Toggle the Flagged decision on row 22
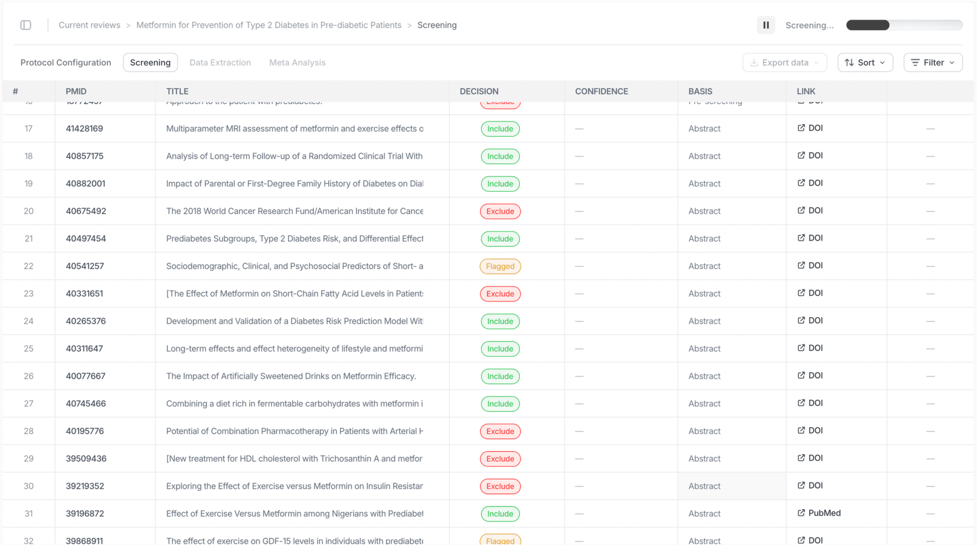The height and width of the screenshot is (545, 980). (500, 266)
